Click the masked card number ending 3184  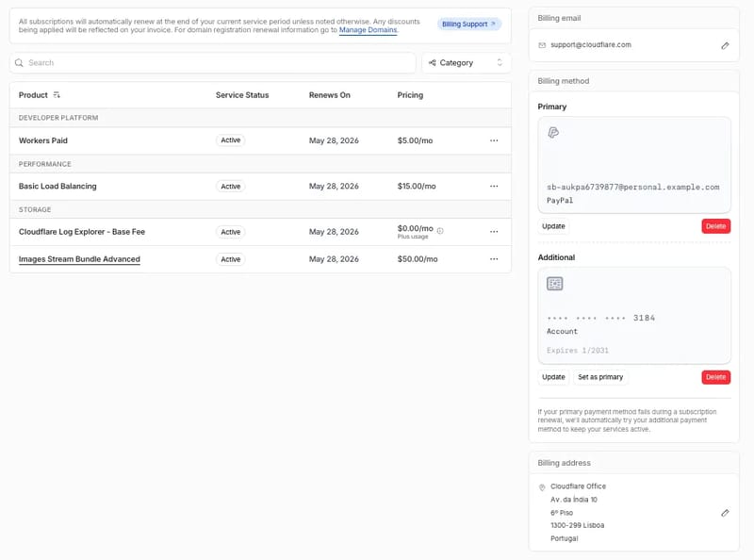click(x=600, y=318)
